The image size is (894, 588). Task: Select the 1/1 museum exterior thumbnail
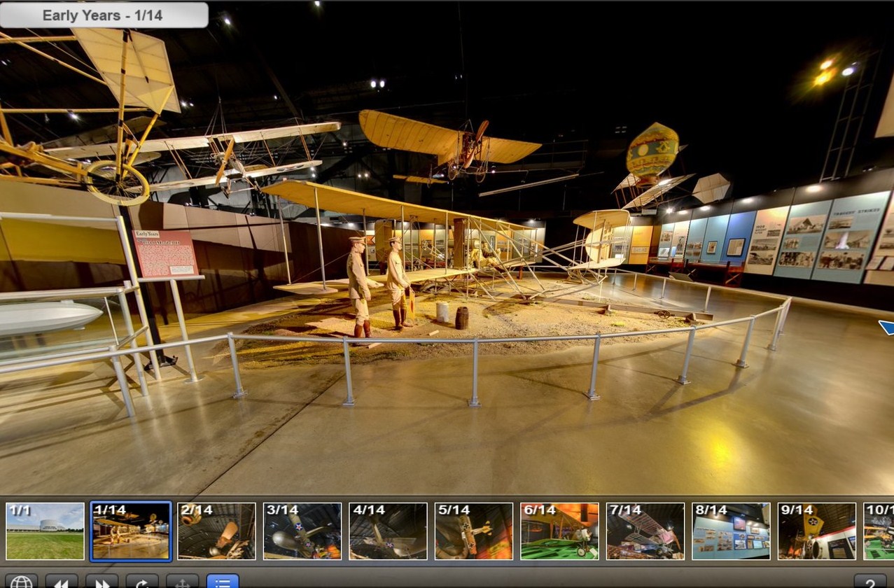click(45, 531)
